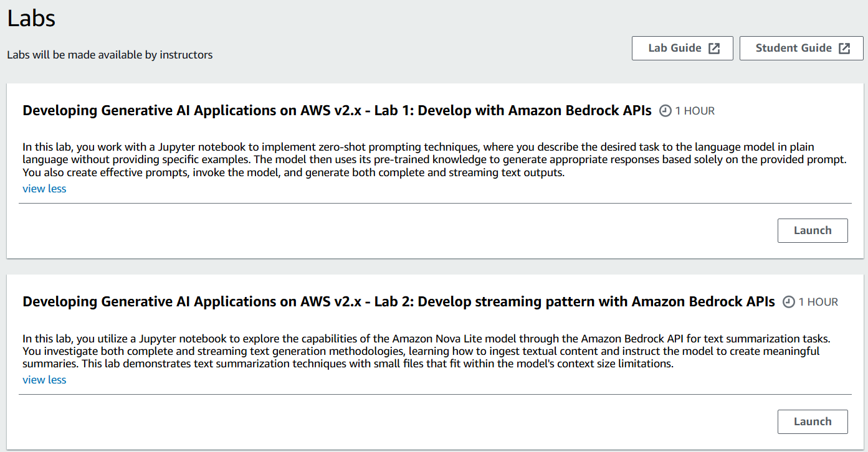Collapse Lab 2 description with view less

[x=44, y=380]
